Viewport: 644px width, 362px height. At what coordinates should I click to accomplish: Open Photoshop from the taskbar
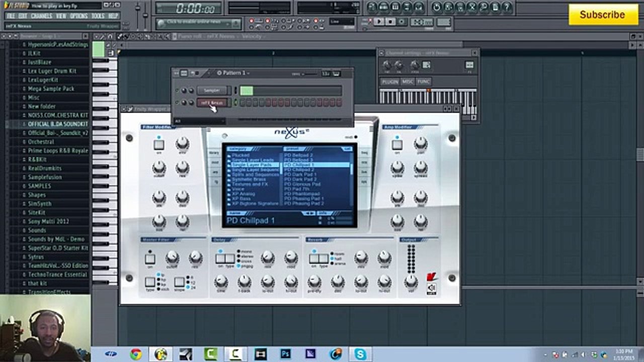(286, 354)
